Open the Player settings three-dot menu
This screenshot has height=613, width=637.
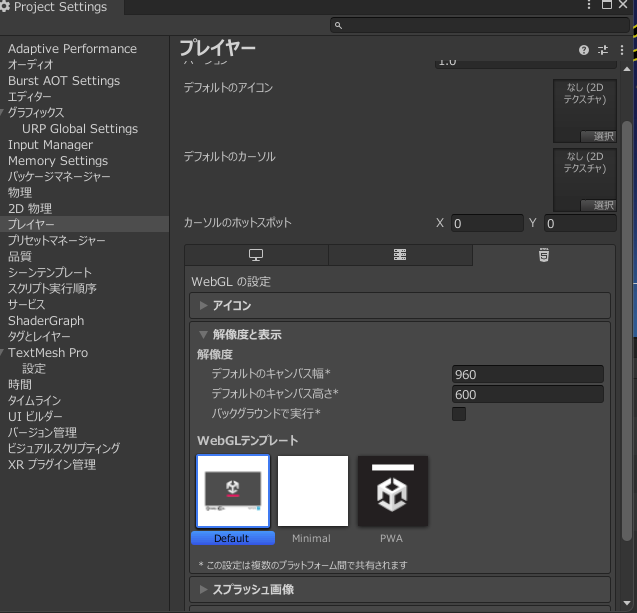[622, 50]
